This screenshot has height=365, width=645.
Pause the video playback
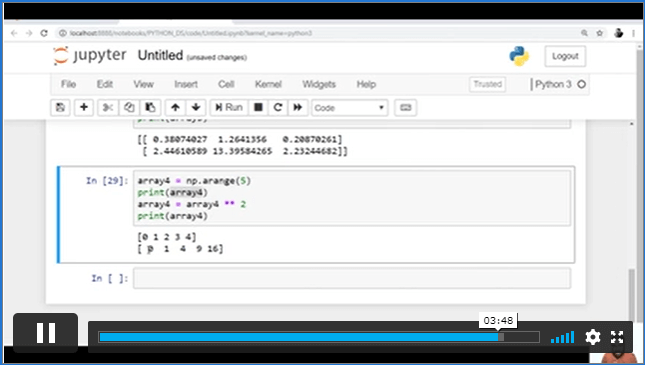(x=46, y=333)
